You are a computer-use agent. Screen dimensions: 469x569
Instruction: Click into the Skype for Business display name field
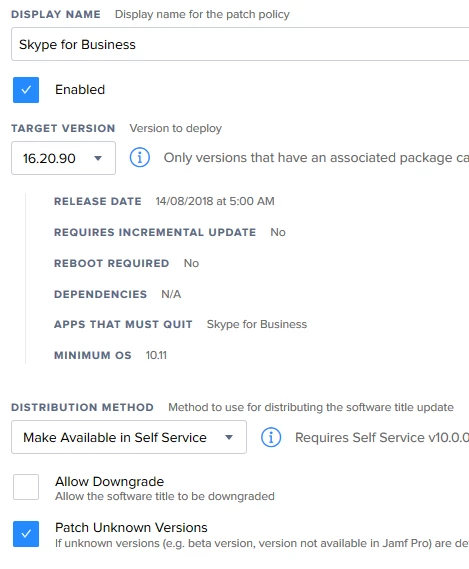240,44
